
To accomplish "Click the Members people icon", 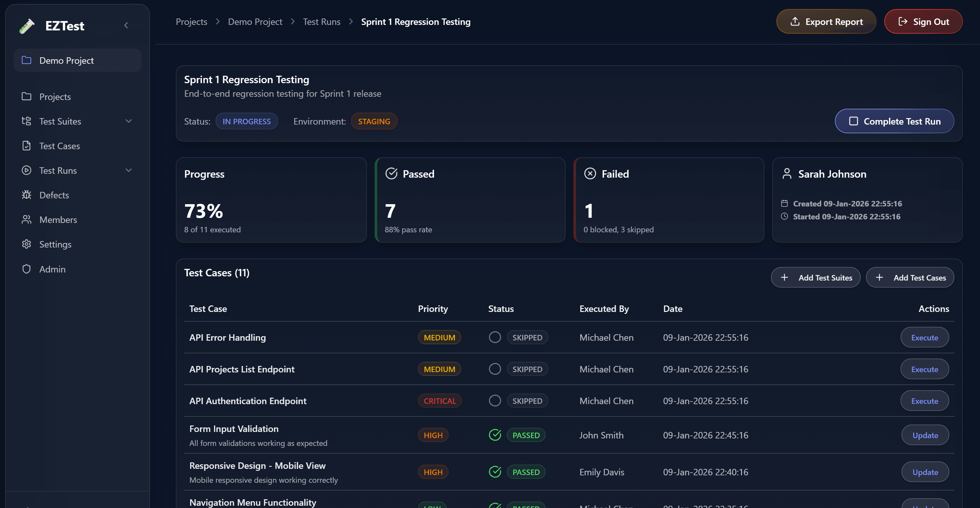I will point(26,219).
